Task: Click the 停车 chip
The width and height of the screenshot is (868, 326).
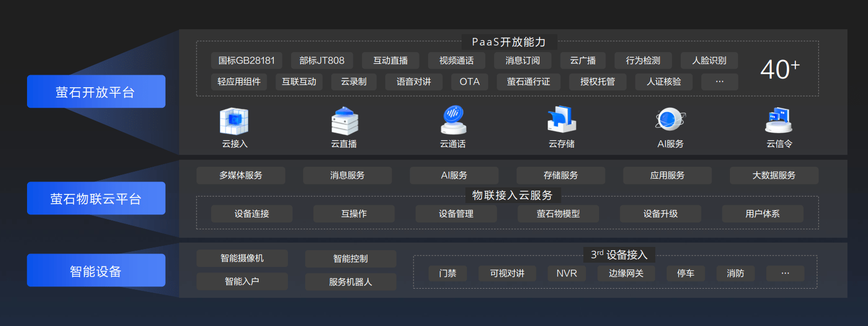Action: [x=686, y=273]
